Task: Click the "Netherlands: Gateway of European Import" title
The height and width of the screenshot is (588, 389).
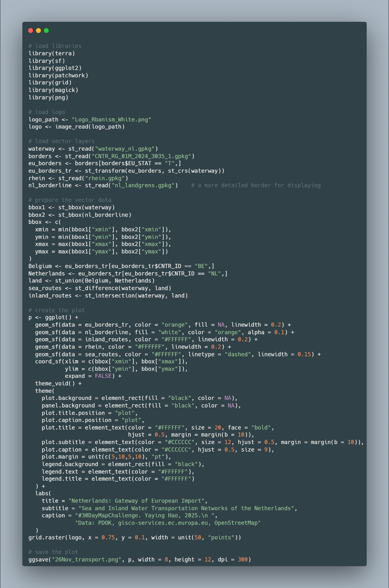Action: [x=136, y=501]
